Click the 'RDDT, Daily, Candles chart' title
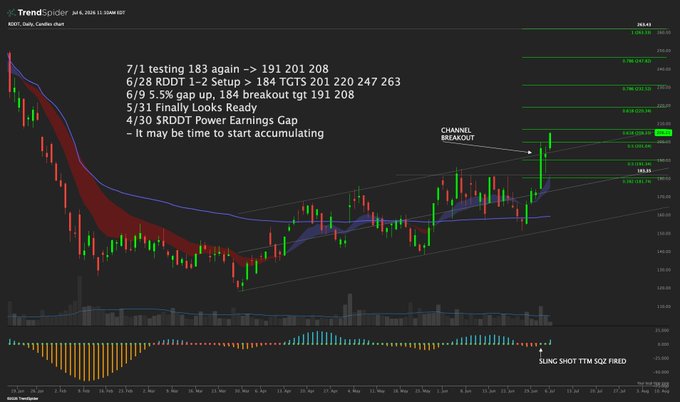 pyautogui.click(x=36, y=24)
